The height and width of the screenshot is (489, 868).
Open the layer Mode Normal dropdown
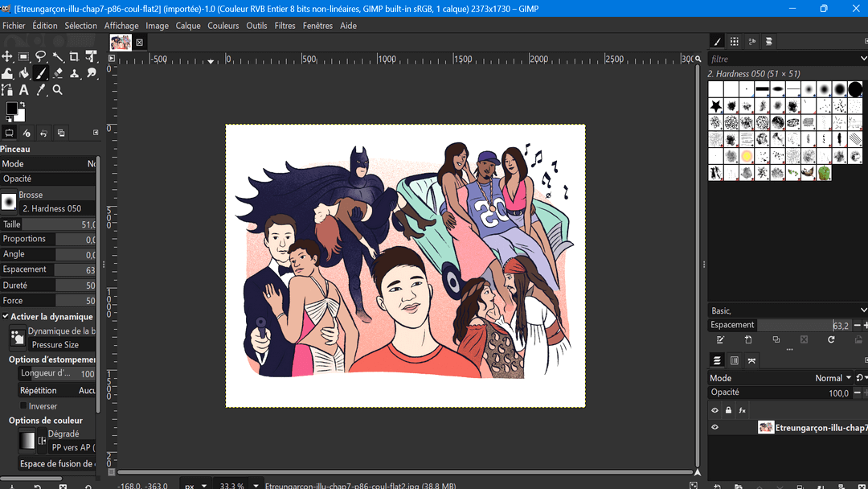coord(780,378)
